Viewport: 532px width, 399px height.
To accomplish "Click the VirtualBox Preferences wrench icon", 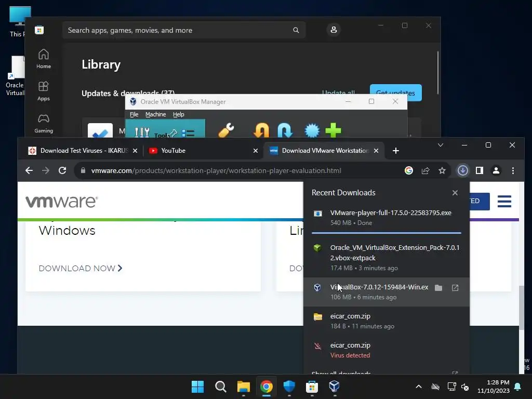I will pyautogui.click(x=226, y=130).
